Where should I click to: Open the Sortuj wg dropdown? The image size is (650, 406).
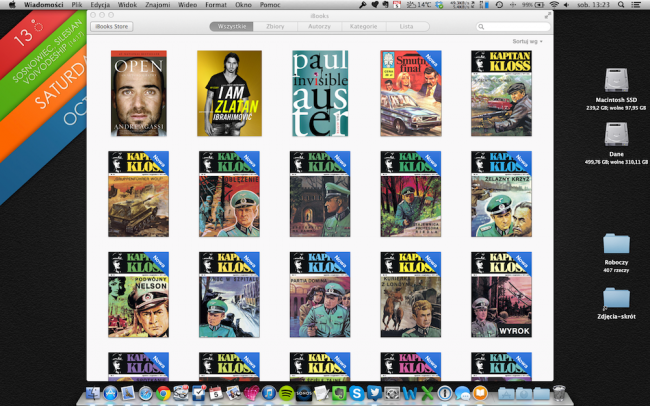pos(527,41)
